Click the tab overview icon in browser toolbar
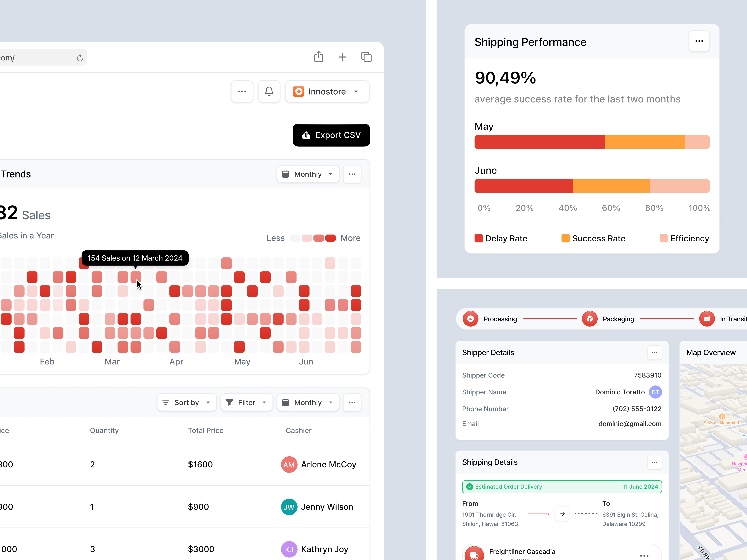The image size is (747, 560). point(366,57)
